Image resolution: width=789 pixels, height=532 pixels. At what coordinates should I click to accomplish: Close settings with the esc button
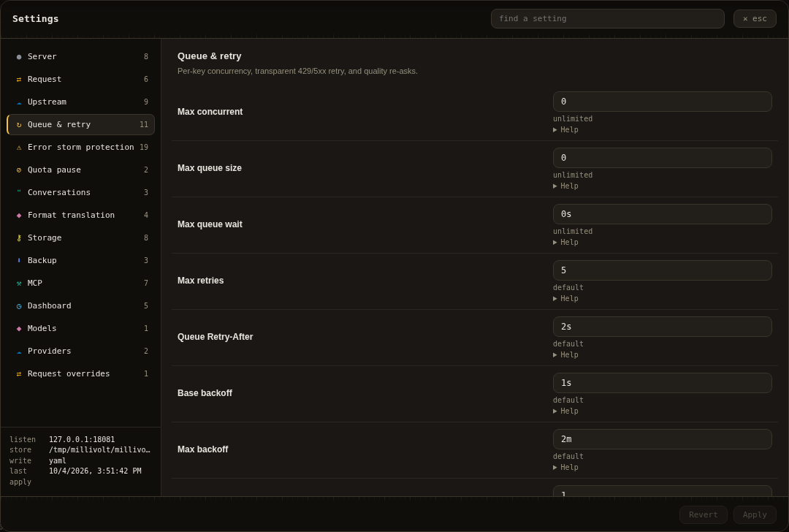[755, 18]
